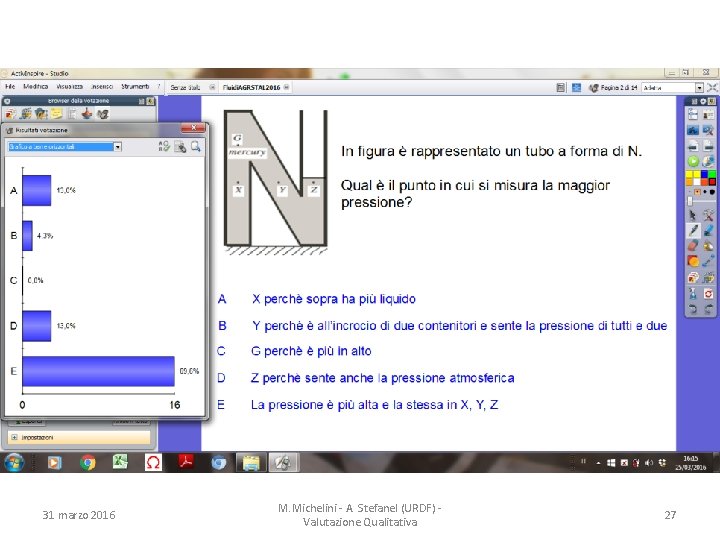This screenshot has height=540, width=720.
Task: Click the Desktop Tools icon
Action: click(709, 130)
